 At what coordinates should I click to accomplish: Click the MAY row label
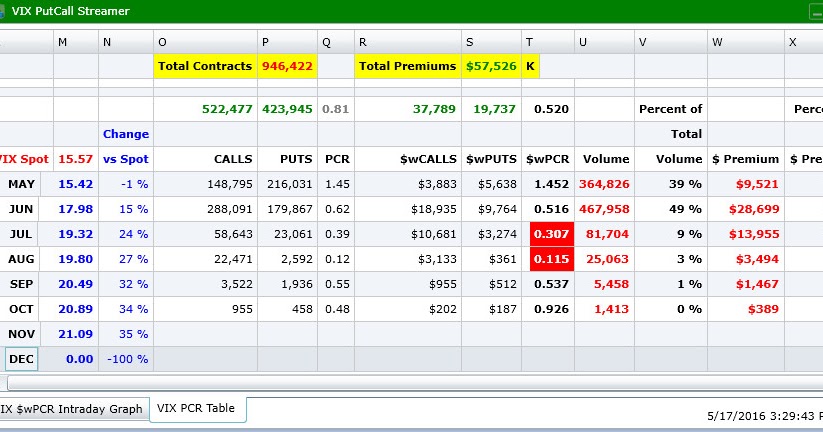(x=22, y=184)
